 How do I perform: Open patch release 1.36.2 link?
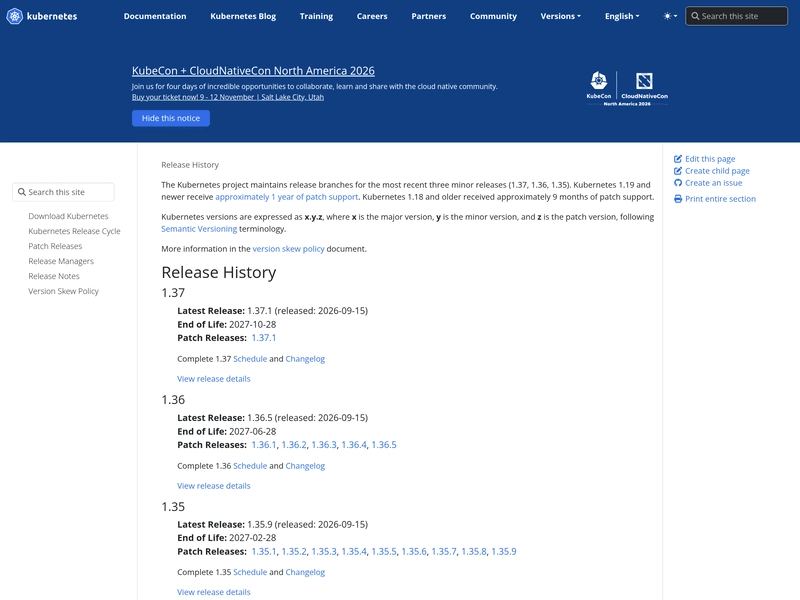[x=294, y=445]
